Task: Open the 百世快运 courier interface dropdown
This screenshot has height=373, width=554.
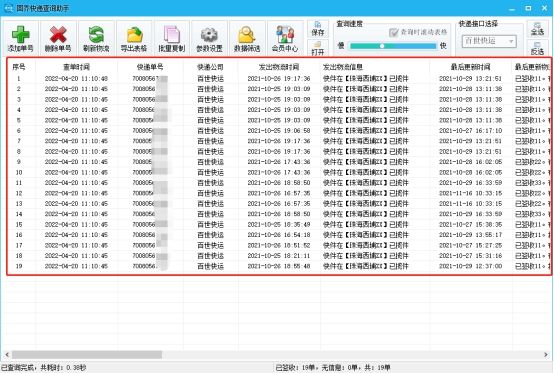Action: pyautogui.click(x=489, y=41)
